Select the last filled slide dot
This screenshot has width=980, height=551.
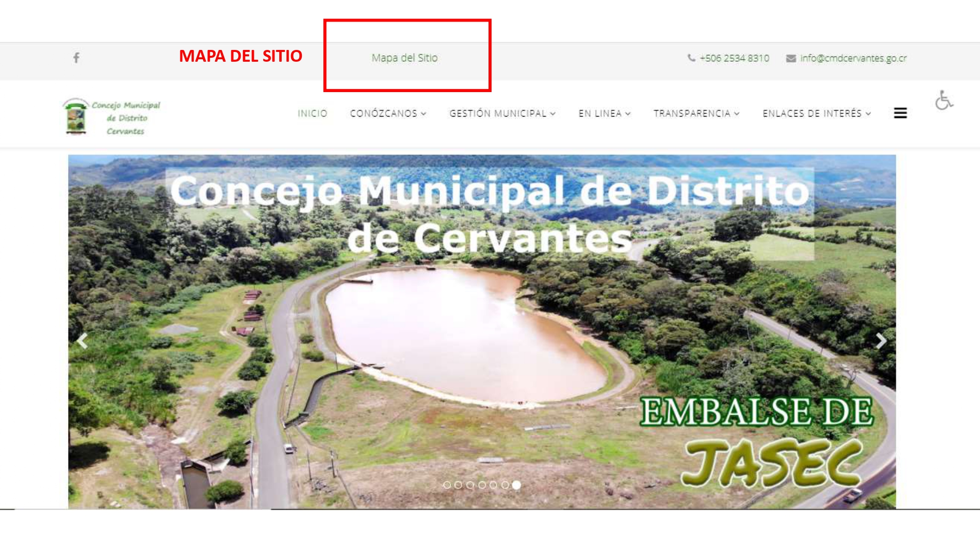click(x=516, y=485)
